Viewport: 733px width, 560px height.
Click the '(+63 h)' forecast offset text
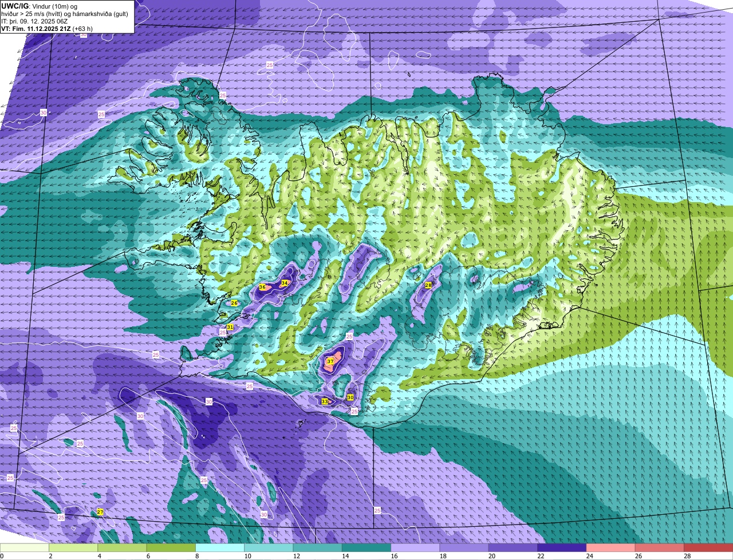[x=82, y=28]
